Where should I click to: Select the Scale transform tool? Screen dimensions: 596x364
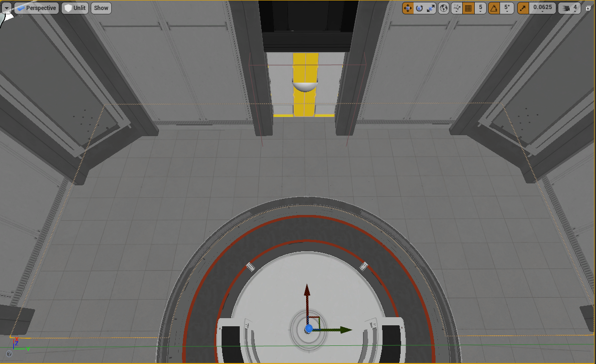click(431, 8)
